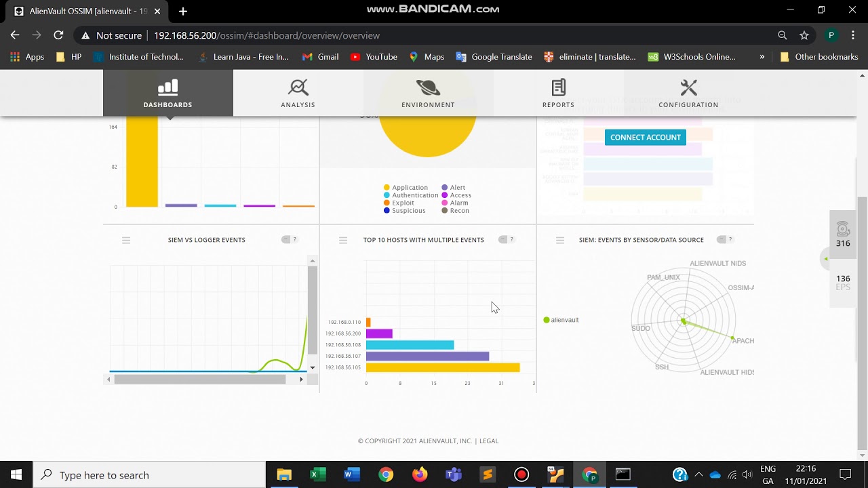Screen dimensions: 868x488
Task: Open the Chrome profile avatar P
Action: (831, 35)
